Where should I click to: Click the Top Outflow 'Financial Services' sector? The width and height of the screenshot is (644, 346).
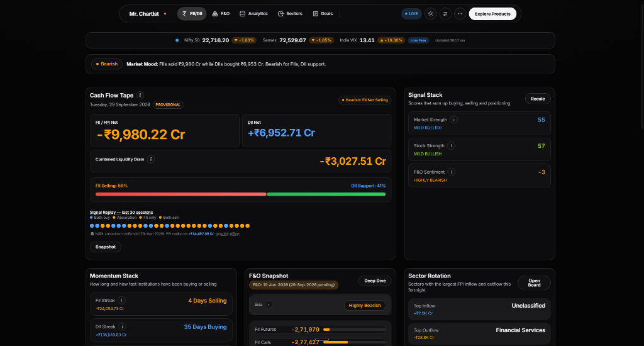(x=520, y=330)
